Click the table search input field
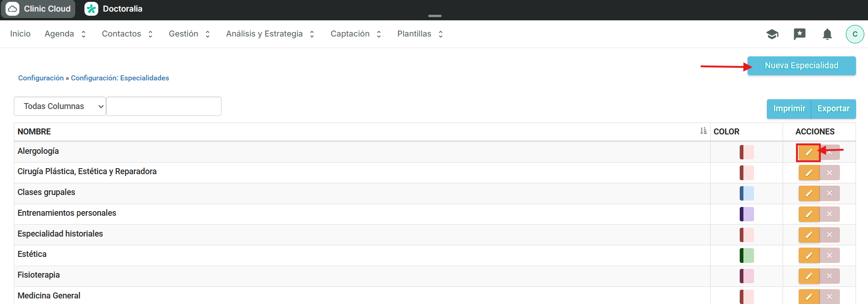 pyautogui.click(x=164, y=106)
